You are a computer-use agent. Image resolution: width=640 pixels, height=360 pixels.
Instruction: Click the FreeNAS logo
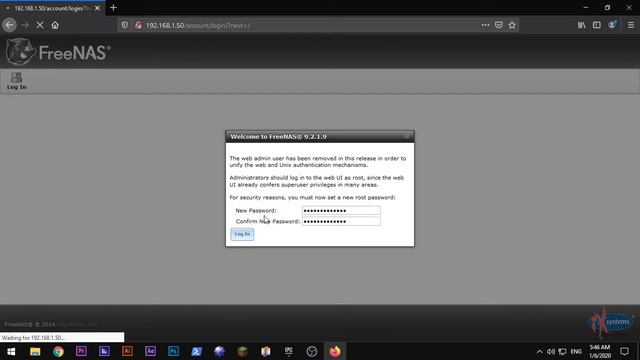coord(58,52)
